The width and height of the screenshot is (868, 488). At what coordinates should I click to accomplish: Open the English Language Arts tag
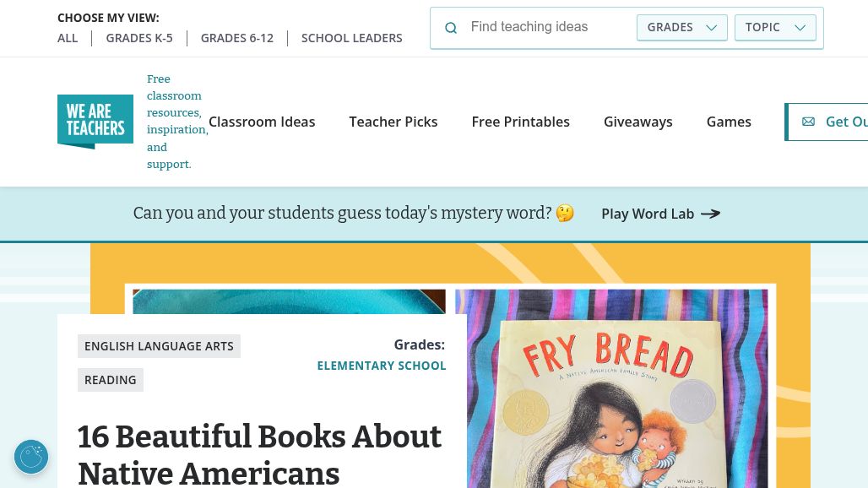(159, 346)
